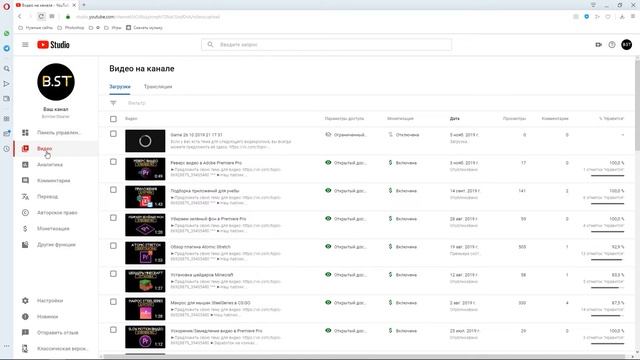Click the browser address bar URL
The width and height of the screenshot is (640, 360).
pyautogui.click(x=148, y=17)
